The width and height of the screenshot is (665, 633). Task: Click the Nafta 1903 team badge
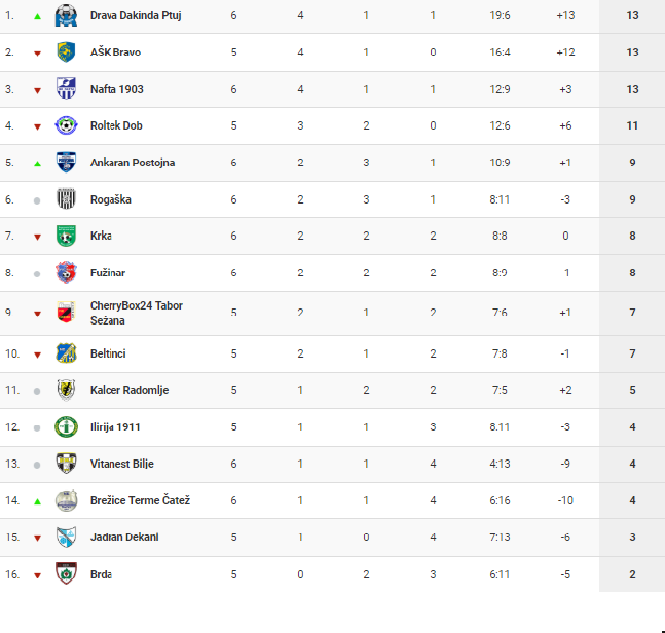coord(66,89)
